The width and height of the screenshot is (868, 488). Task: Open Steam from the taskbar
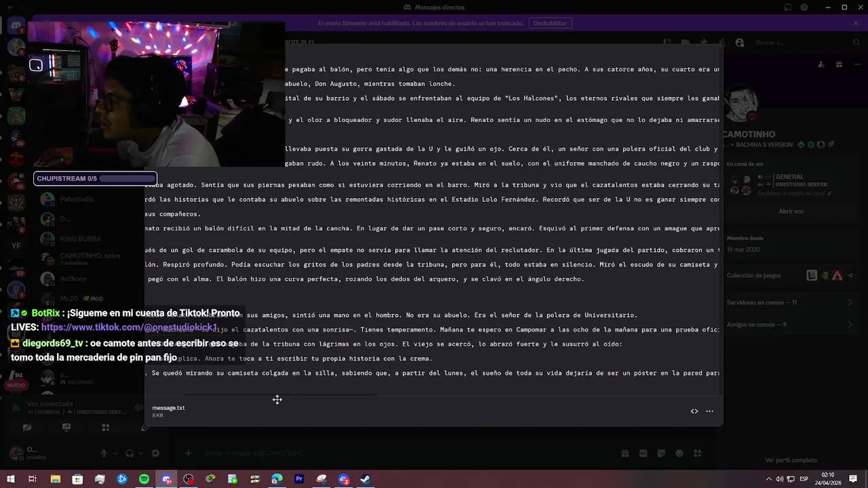[365, 479]
